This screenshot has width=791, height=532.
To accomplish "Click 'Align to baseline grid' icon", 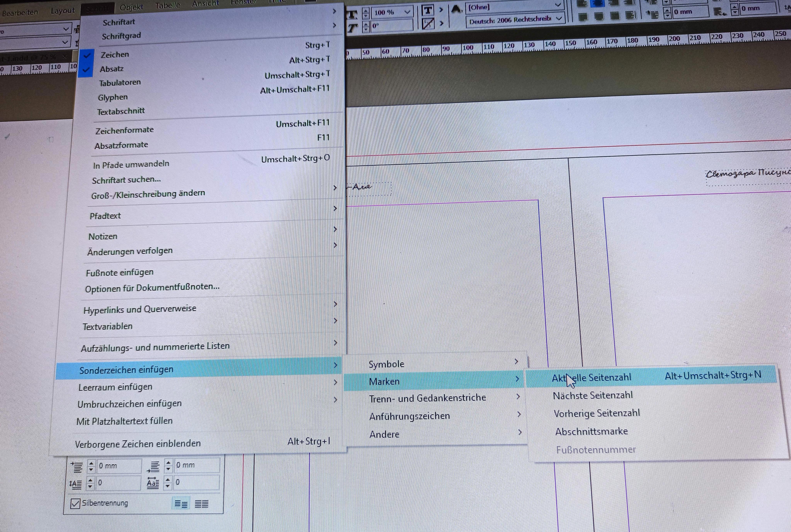I will [x=201, y=504].
